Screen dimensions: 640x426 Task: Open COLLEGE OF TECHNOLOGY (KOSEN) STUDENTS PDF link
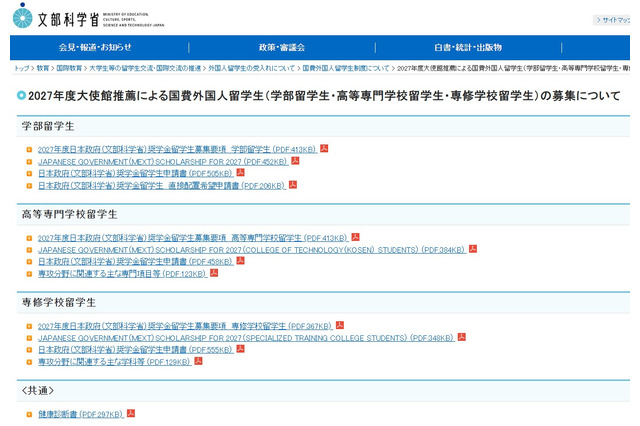(x=252, y=250)
